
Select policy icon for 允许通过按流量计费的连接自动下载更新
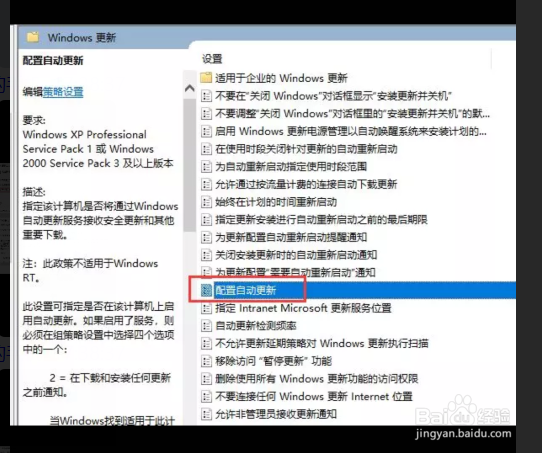click(x=206, y=184)
